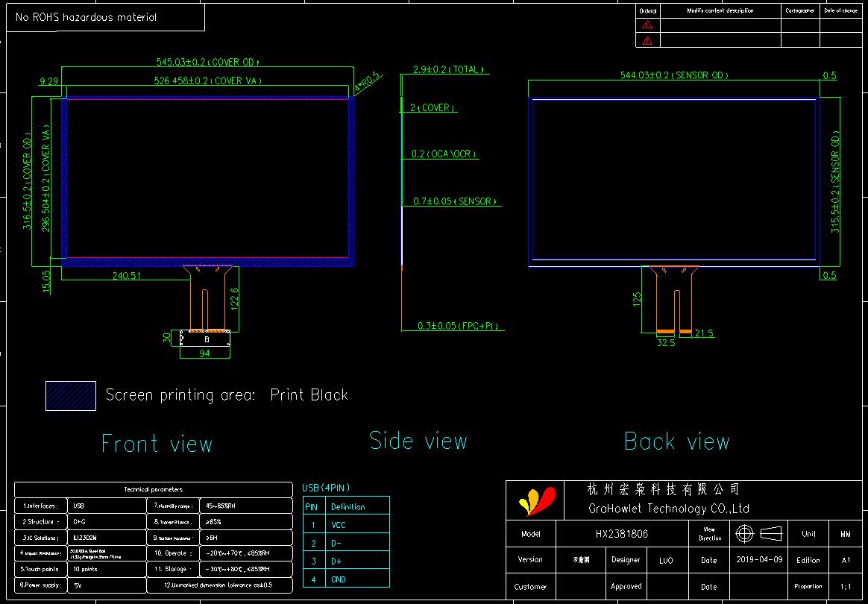Click the 'Side view' title
The width and height of the screenshot is (868, 604).
(x=418, y=441)
